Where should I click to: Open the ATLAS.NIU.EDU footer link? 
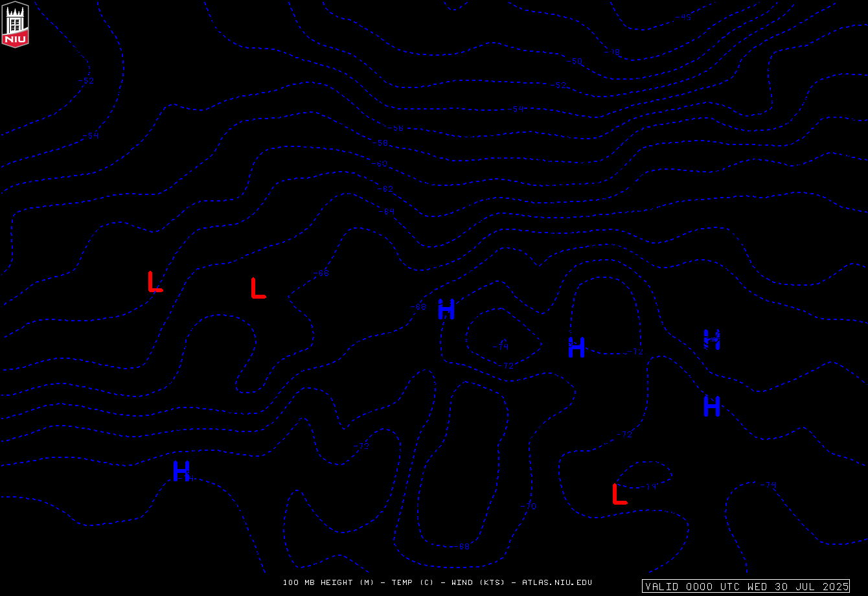557,582
